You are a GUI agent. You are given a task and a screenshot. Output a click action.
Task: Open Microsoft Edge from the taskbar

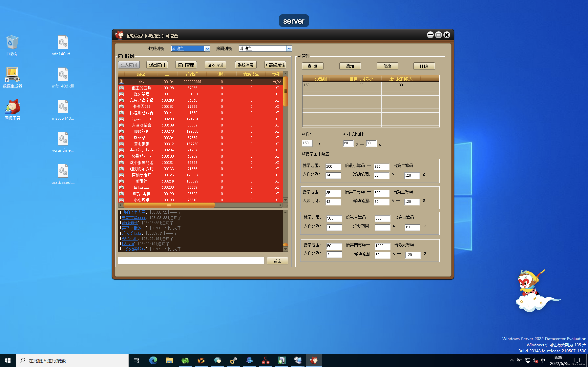pyautogui.click(x=153, y=360)
